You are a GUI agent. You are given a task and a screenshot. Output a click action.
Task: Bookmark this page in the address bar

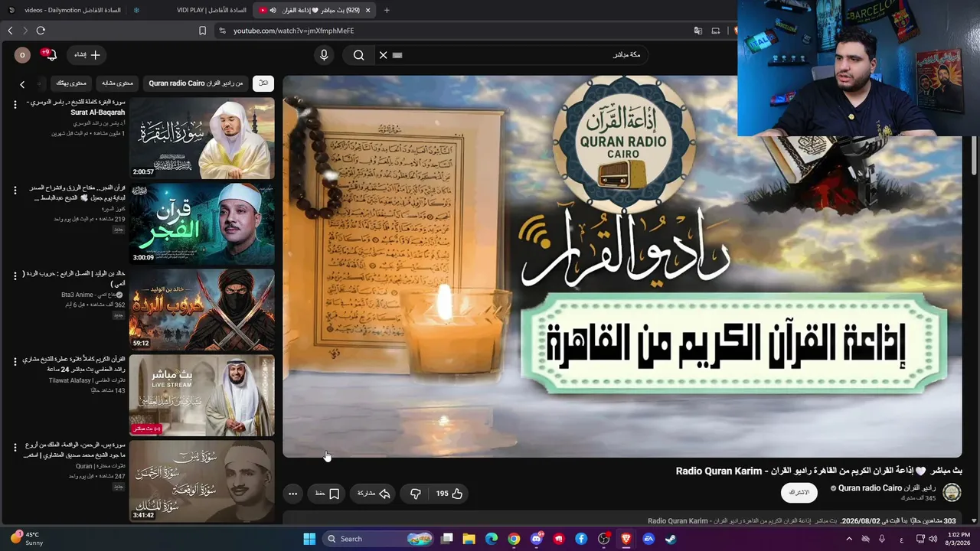click(202, 31)
